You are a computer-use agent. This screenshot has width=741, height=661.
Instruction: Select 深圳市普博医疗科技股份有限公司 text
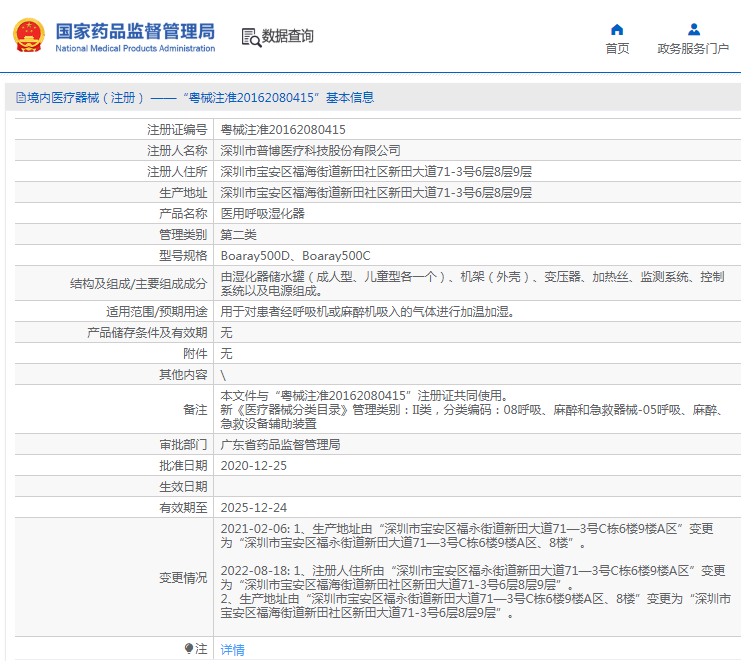[310, 151]
